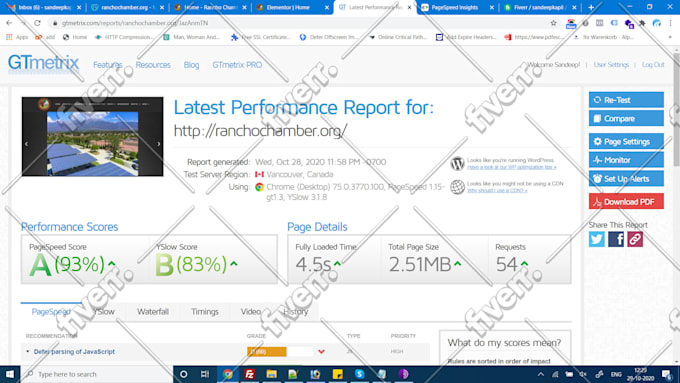The height and width of the screenshot is (383, 680).
Task: Click the volume icon in system tray
Action: point(584,374)
